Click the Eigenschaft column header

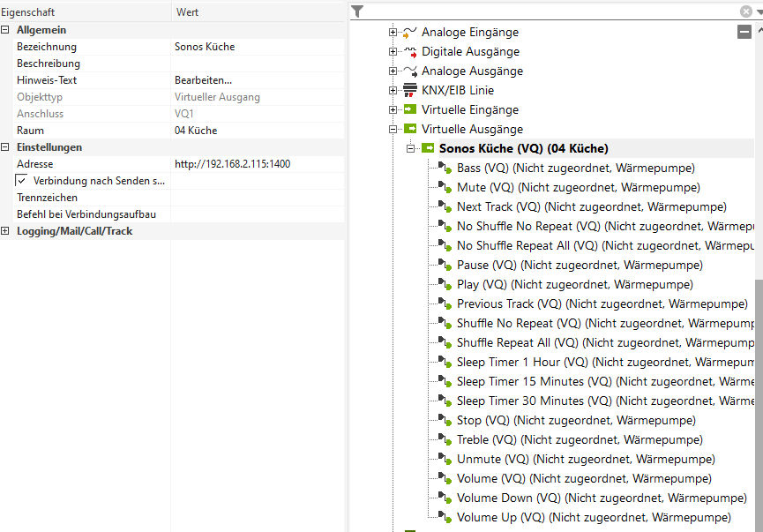pos(86,11)
